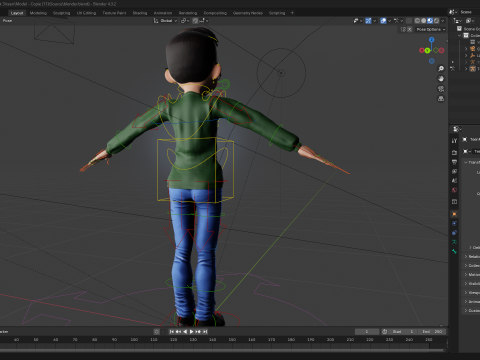Toggle the camera view button
Image resolution: width=480 pixels, height=360 pixels.
pos(441,89)
